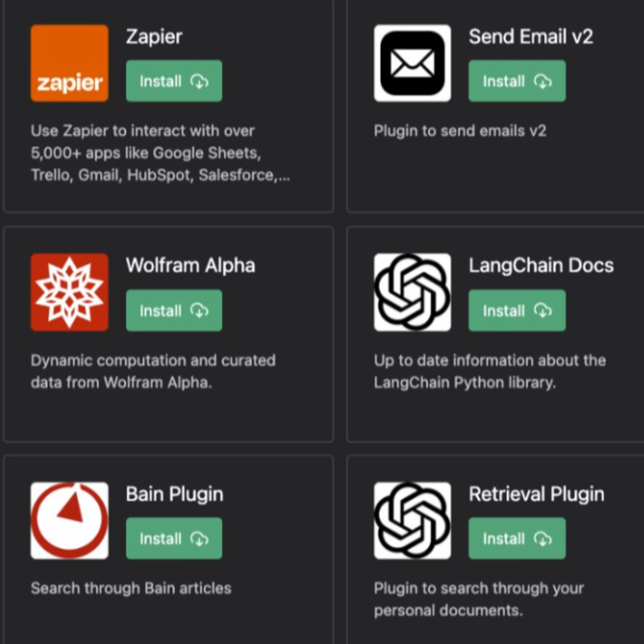Image resolution: width=644 pixels, height=644 pixels.
Task: Select the Wolfram Alpha title text
Action: (x=190, y=265)
